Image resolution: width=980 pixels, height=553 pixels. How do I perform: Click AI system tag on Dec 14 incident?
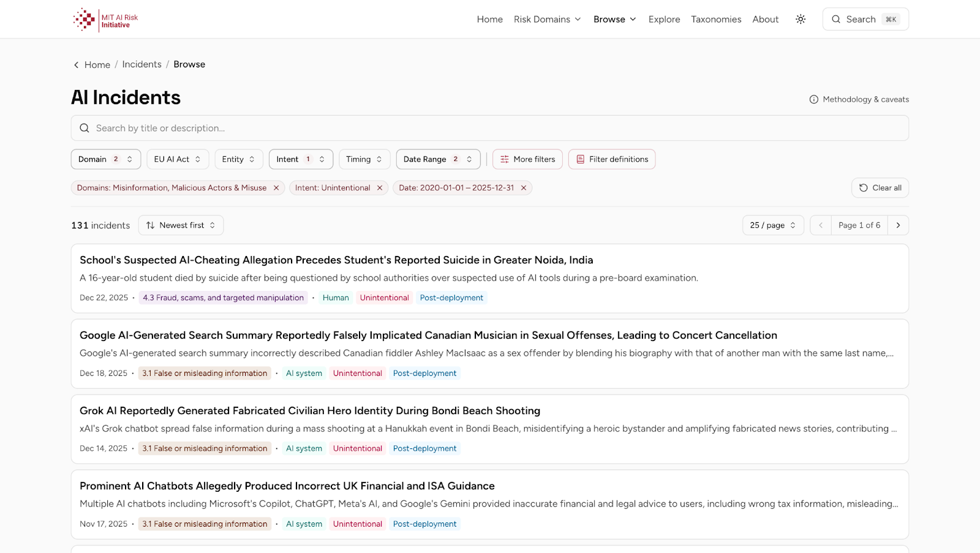[x=304, y=448]
